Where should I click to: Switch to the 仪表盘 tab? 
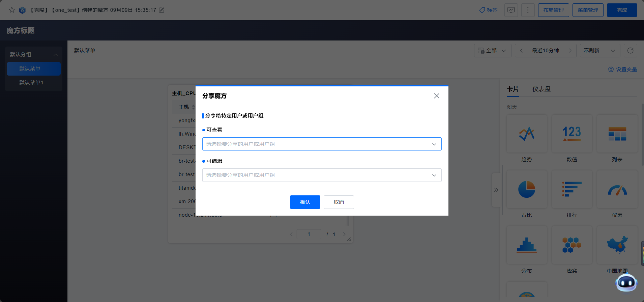[x=541, y=89]
